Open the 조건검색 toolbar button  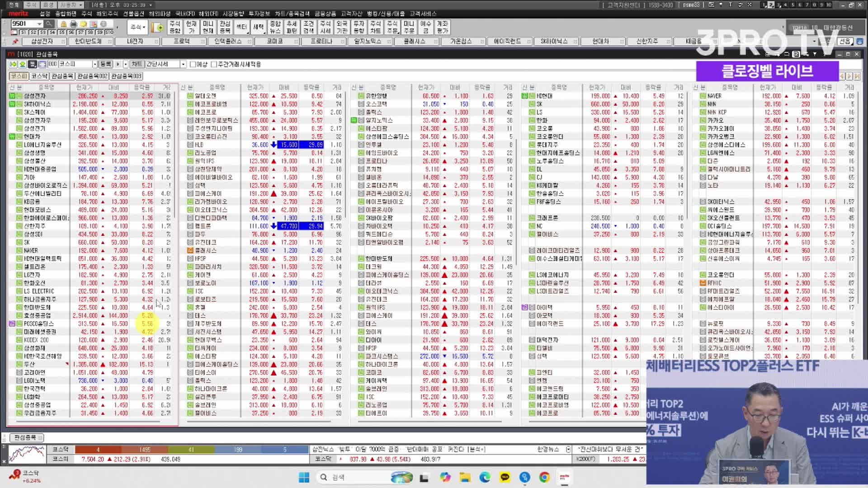point(308,27)
